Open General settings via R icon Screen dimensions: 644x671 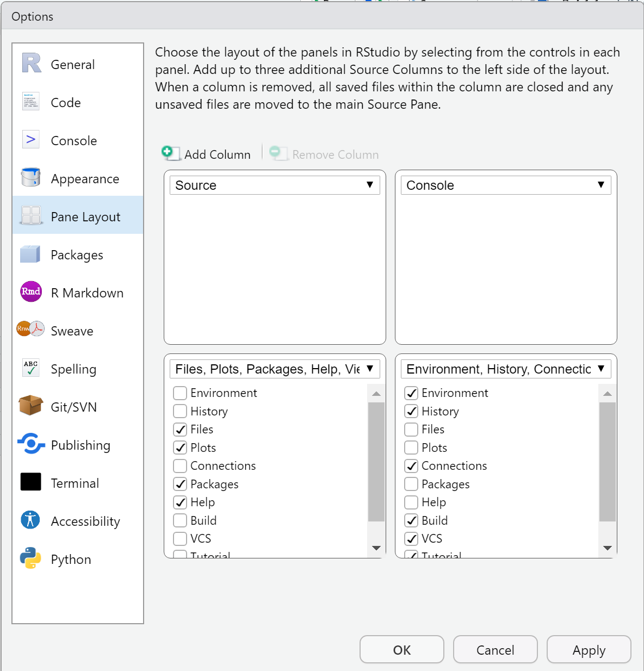31,63
